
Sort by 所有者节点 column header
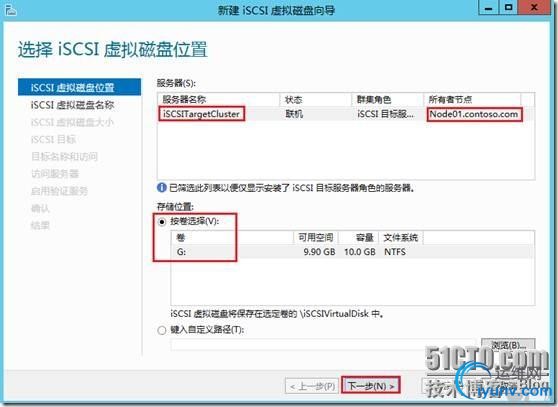[472, 100]
